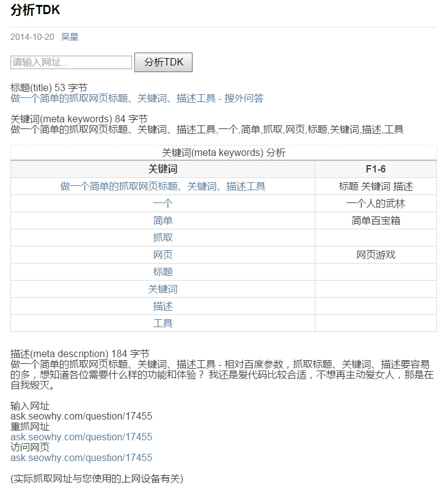The image size is (448, 488).
Task: Open the title link ending with 搜外问答
Action: click(137, 98)
